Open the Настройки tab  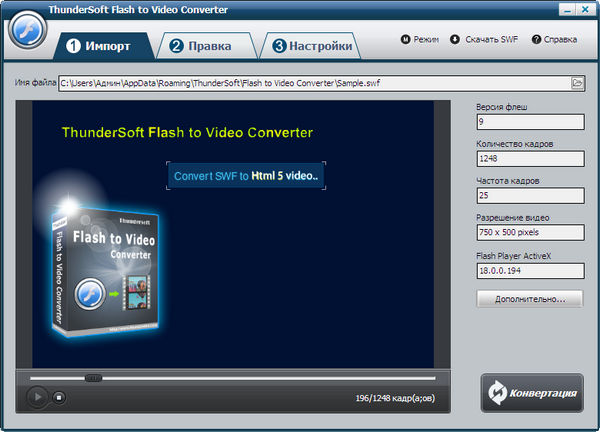click(311, 46)
